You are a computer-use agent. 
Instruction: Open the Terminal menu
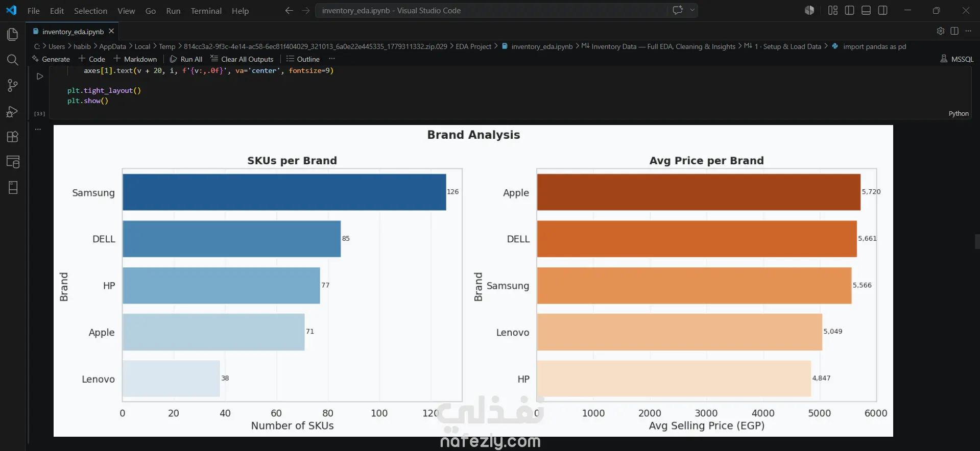pyautogui.click(x=206, y=11)
